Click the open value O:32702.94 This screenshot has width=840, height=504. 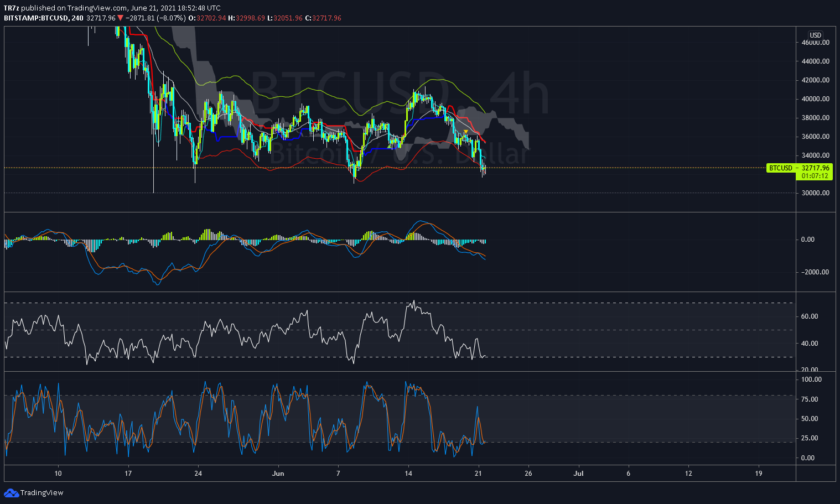pyautogui.click(x=208, y=18)
